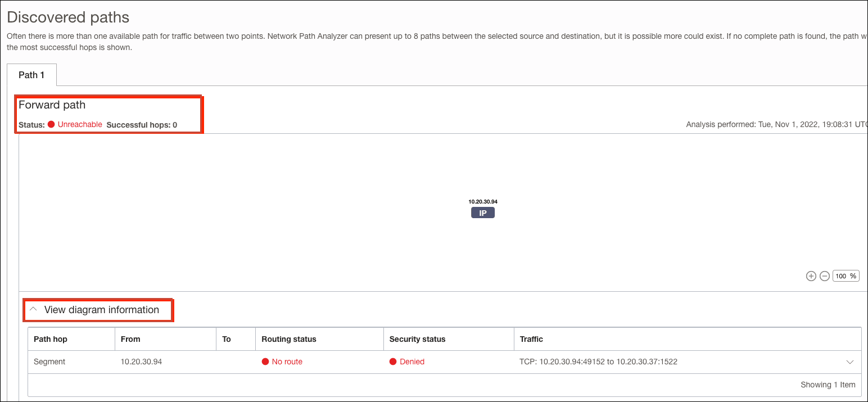Click the No route link text
The width and height of the screenshot is (868, 402).
click(x=288, y=362)
